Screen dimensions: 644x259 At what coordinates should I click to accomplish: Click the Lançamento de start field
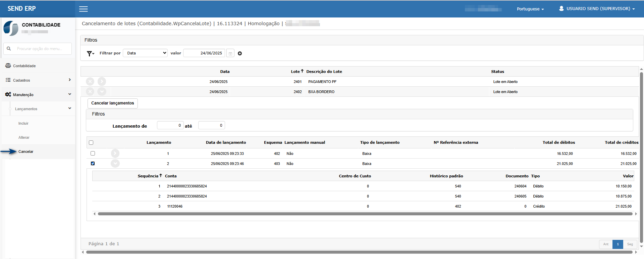click(x=170, y=125)
